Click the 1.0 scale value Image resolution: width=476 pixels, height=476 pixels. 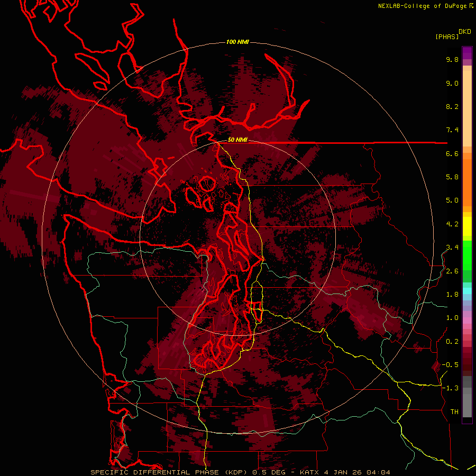pos(452,318)
